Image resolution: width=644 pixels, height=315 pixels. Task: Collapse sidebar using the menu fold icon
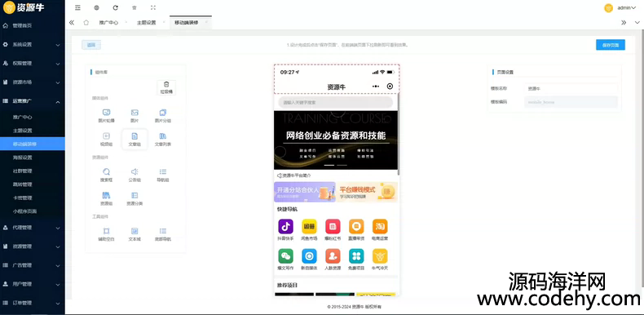coord(77,7)
